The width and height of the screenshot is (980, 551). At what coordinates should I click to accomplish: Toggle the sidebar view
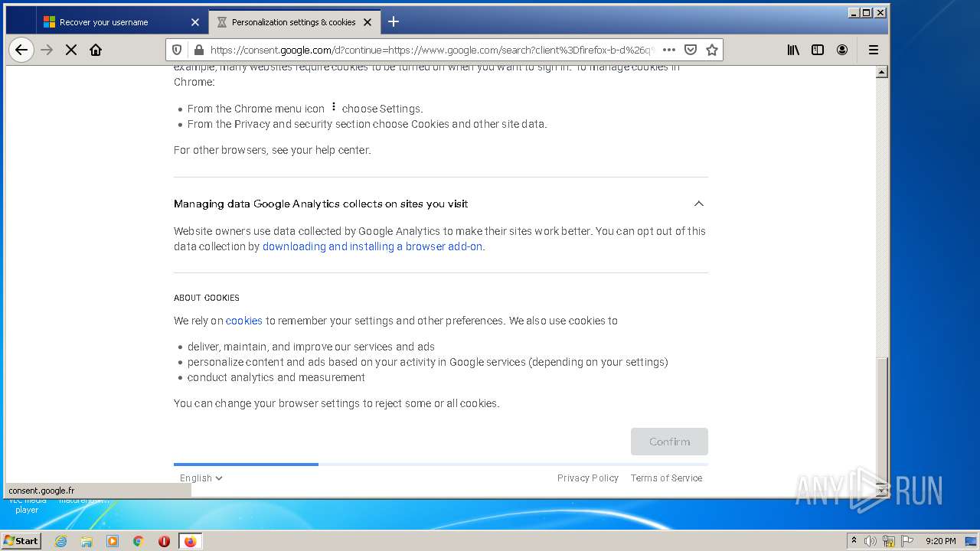click(x=818, y=50)
